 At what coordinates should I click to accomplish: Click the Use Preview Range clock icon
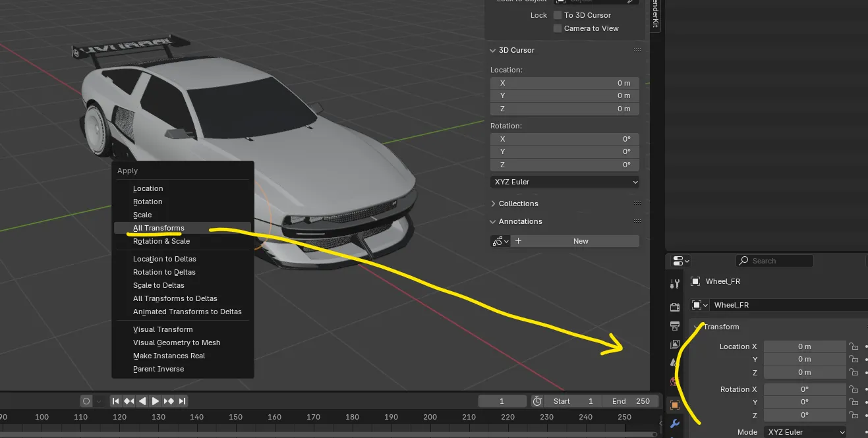click(537, 401)
